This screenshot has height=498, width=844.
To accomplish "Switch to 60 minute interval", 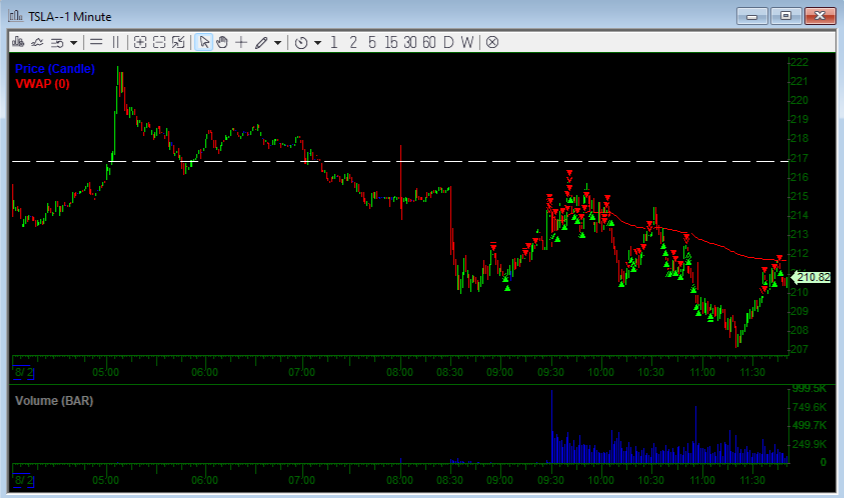I will click(x=429, y=42).
